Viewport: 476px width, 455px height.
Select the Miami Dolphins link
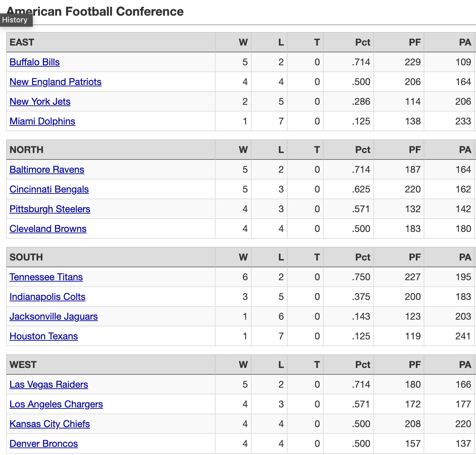[42, 121]
